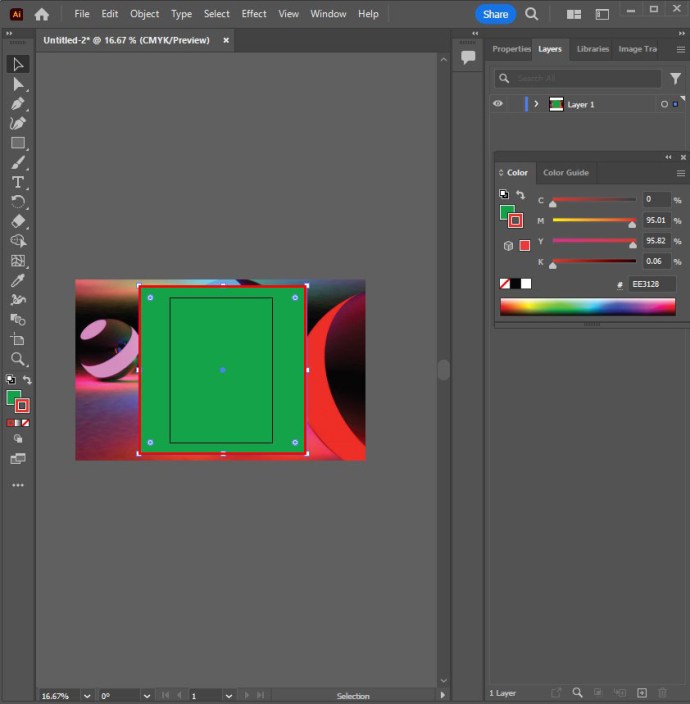Viewport: 690px width, 704px height.
Task: Switch to the Color Guide tab
Action: [565, 173]
